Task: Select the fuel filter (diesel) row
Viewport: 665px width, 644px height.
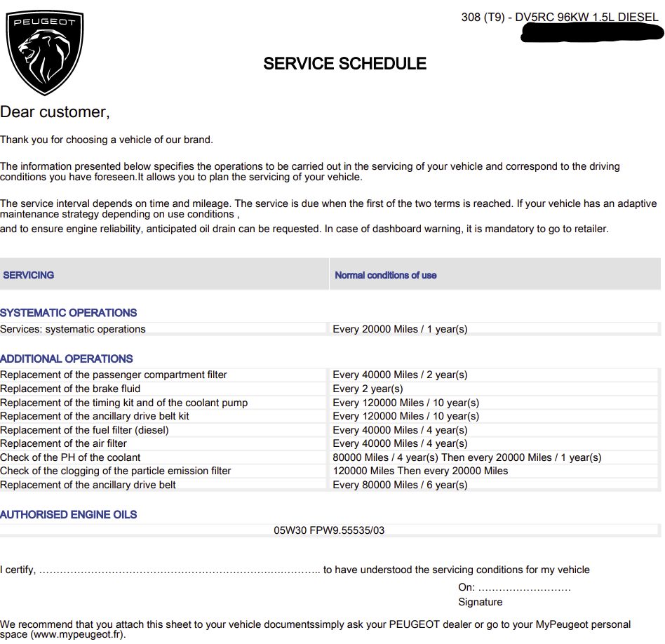Action: click(329, 430)
